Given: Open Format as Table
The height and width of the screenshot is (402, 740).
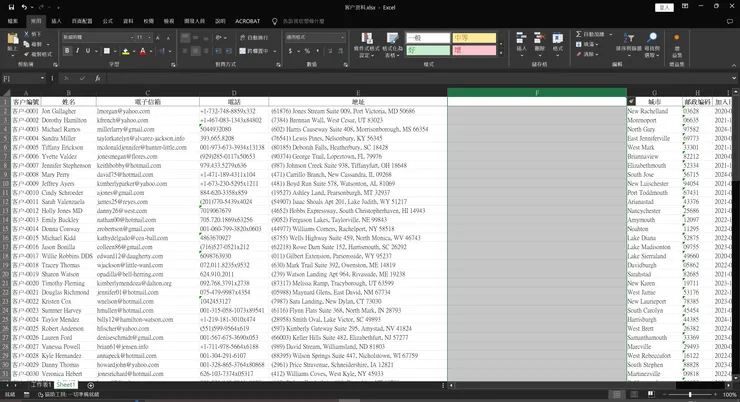Looking at the screenshot, I should pyautogui.click(x=392, y=45).
